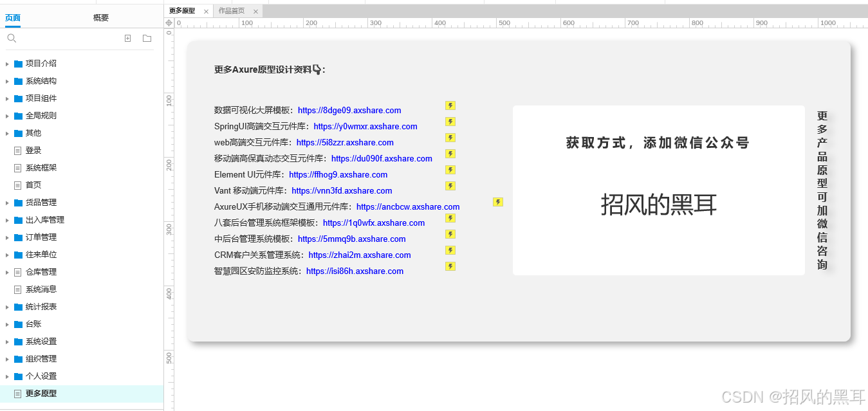
Task: Expand the 项目组件 folder
Action: [7, 98]
